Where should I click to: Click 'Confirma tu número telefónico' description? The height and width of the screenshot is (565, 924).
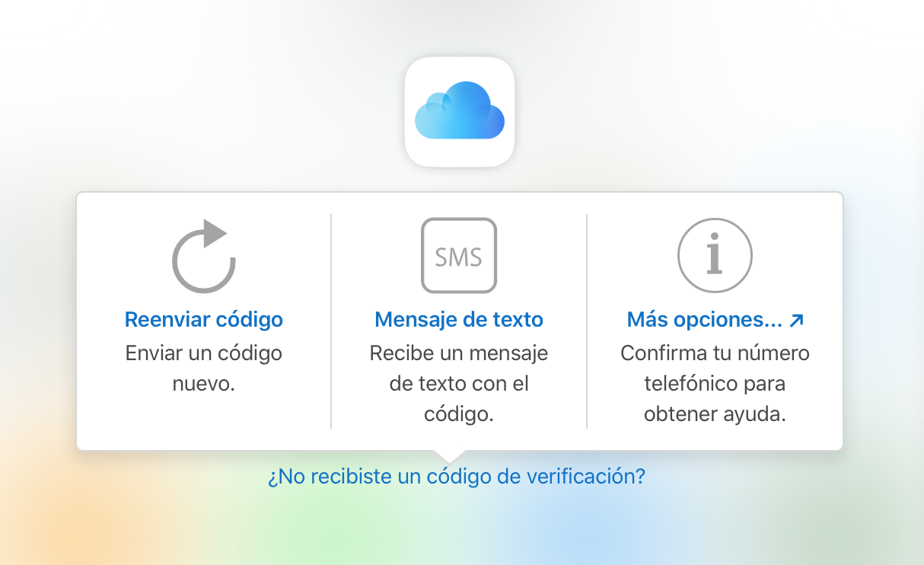coord(715,369)
